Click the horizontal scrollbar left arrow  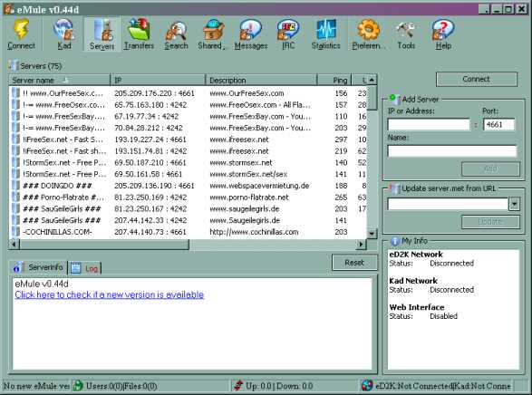[x=14, y=244]
